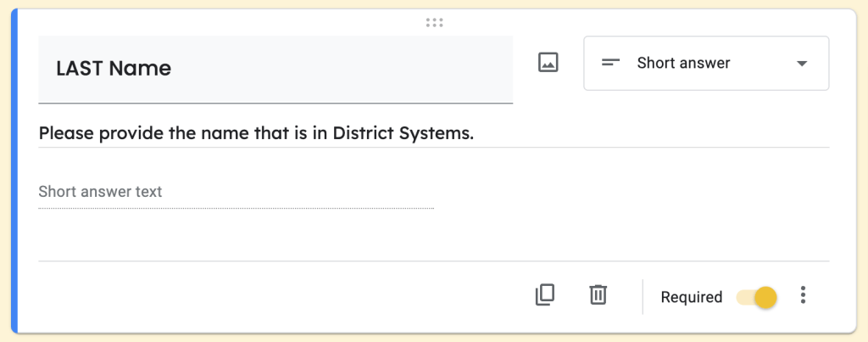868x342 pixels.
Task: Click the vertical divider beside the Required label
Action: tap(643, 296)
